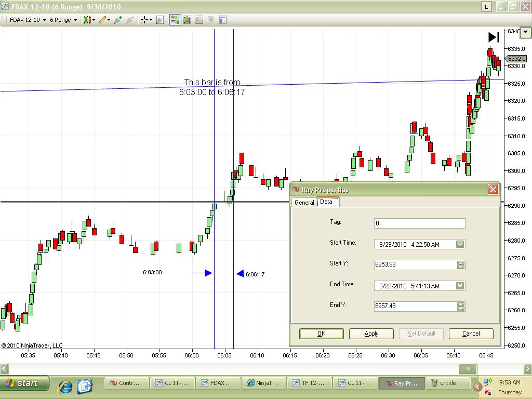The width and height of the screenshot is (532, 399).
Task: Click the Ray Pr... taskbar button
Action: pyautogui.click(x=401, y=383)
